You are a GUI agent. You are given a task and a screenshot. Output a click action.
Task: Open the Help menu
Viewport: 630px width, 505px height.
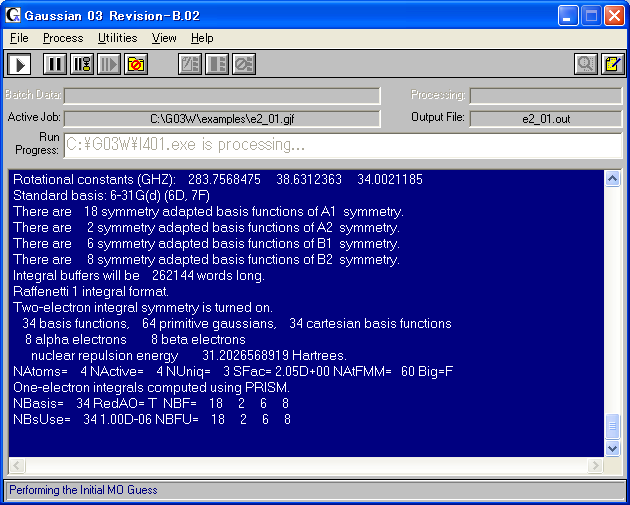202,38
